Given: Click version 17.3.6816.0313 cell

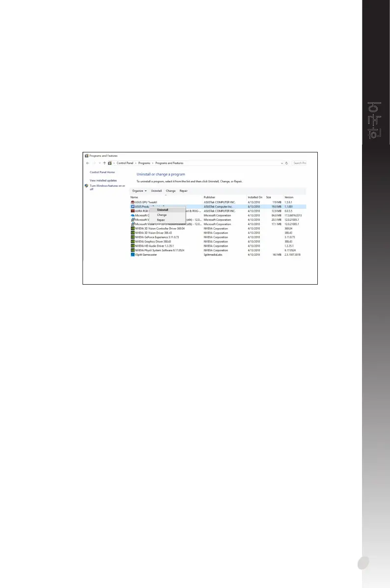Looking at the screenshot, I should click(293, 215).
